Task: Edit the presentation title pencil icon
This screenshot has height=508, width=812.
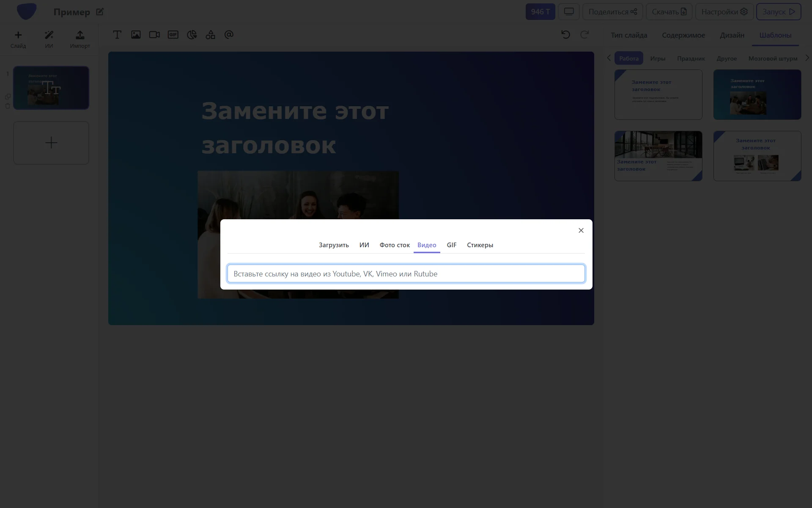Action: [x=100, y=12]
